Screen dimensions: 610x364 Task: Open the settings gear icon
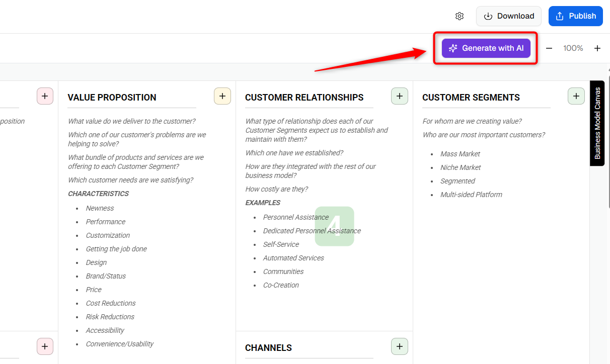point(459,16)
